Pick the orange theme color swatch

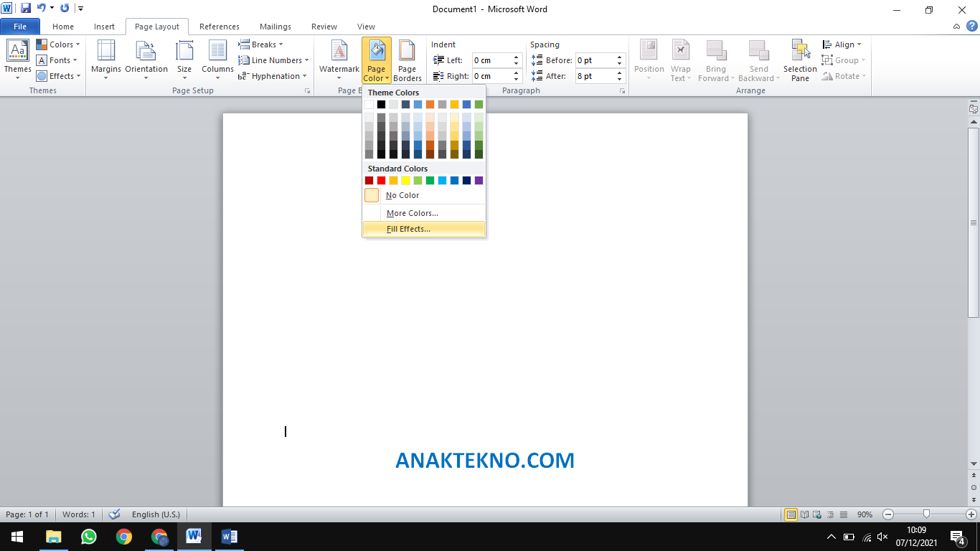point(430,105)
